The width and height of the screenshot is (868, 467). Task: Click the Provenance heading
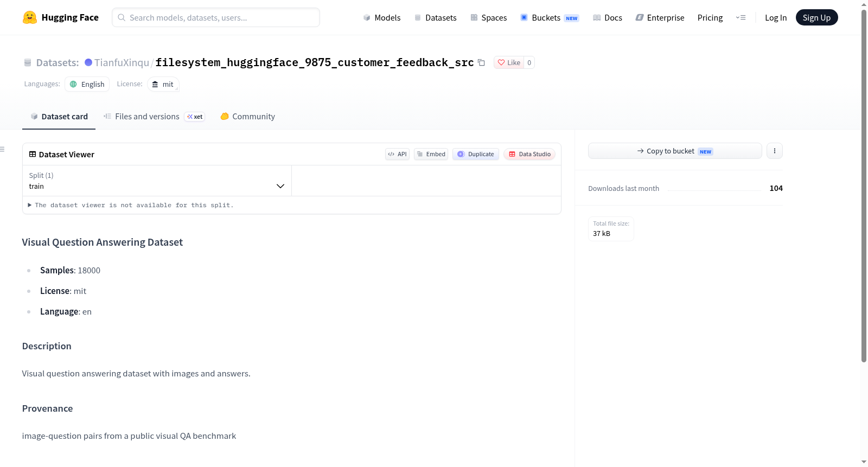coord(47,408)
